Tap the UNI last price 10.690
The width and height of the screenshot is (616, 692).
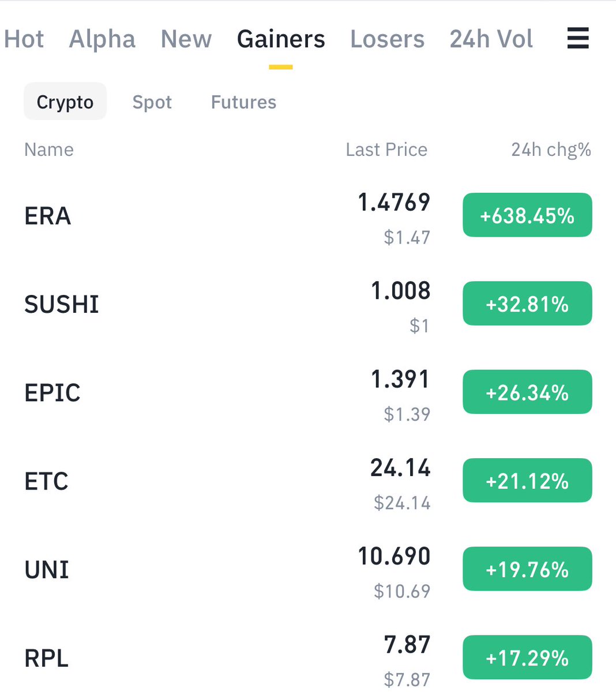pyautogui.click(x=394, y=556)
